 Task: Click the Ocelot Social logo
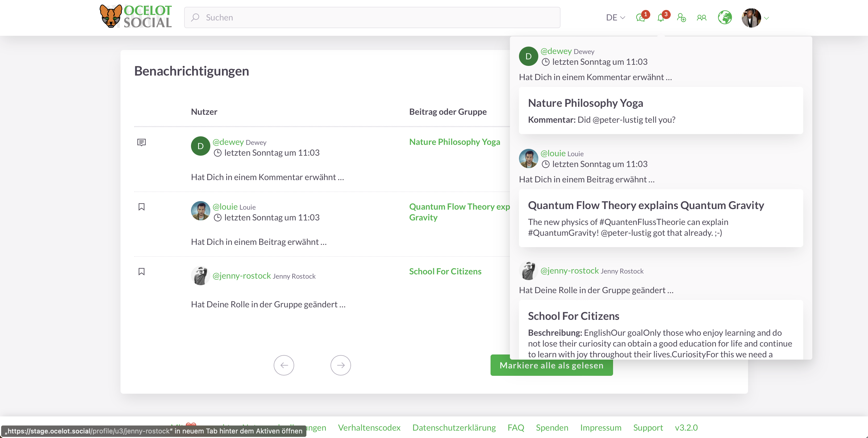[136, 16]
